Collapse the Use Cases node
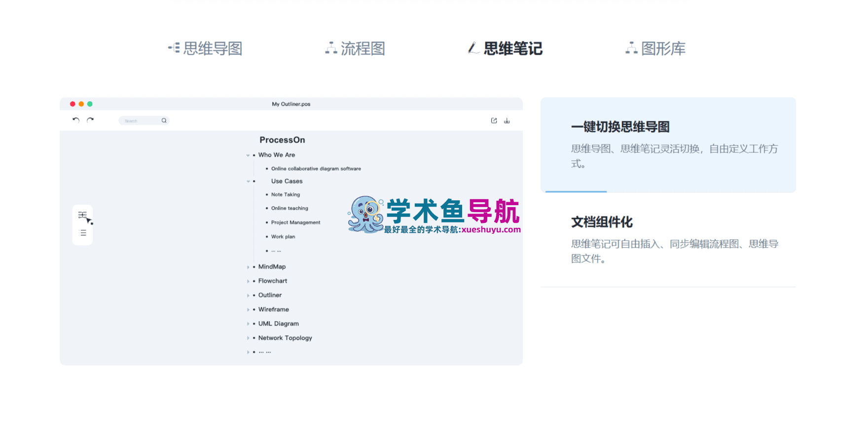 (x=248, y=181)
